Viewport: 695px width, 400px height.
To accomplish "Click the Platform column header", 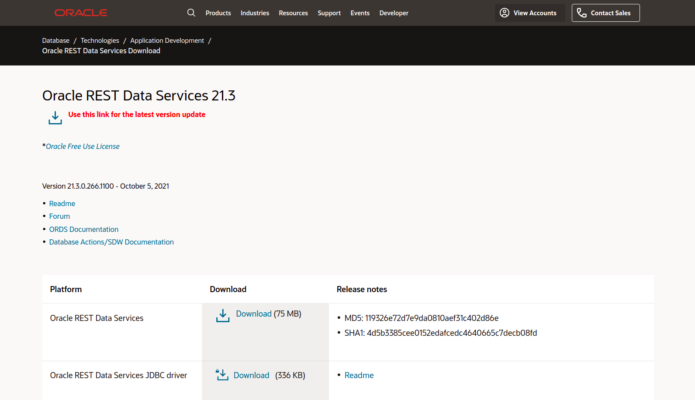I will click(66, 289).
